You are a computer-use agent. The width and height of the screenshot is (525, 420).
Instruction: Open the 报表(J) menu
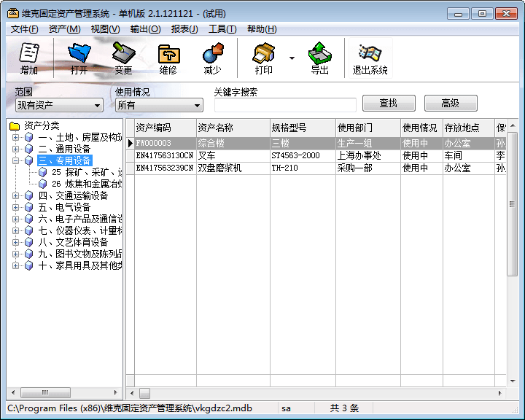click(184, 29)
